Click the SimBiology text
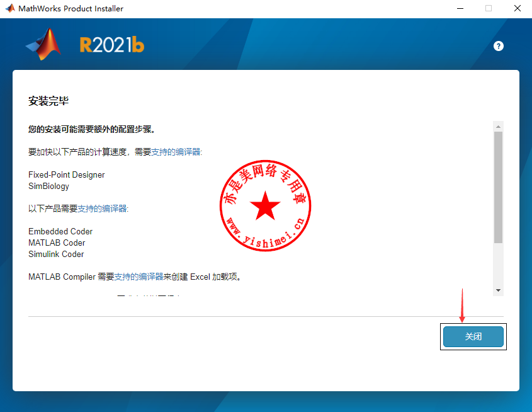 [x=48, y=186]
